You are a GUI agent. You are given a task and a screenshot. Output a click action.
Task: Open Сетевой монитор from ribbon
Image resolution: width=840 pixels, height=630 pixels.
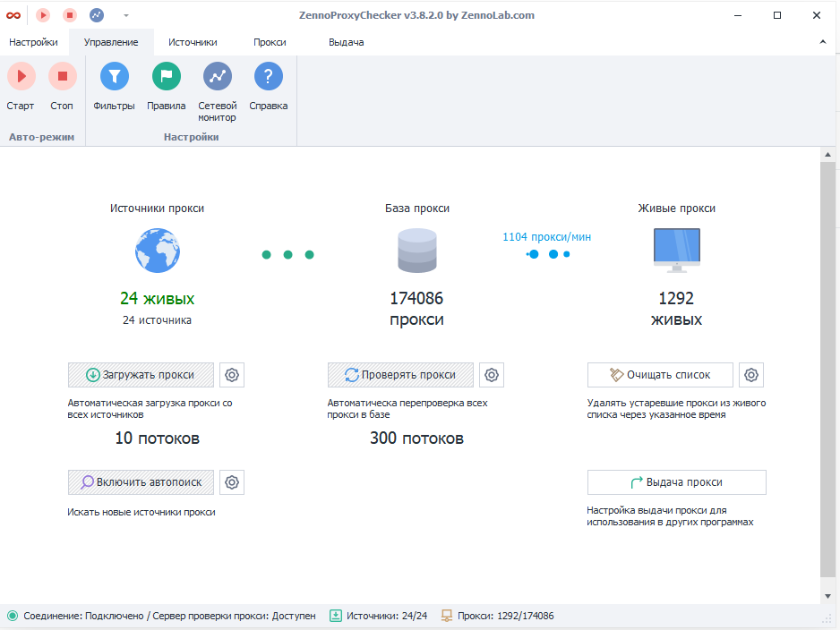pos(217,92)
